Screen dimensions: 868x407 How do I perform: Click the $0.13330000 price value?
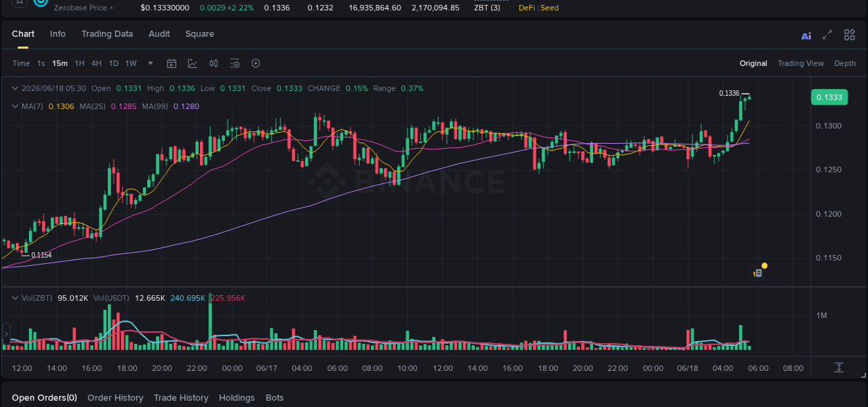pyautogui.click(x=165, y=8)
